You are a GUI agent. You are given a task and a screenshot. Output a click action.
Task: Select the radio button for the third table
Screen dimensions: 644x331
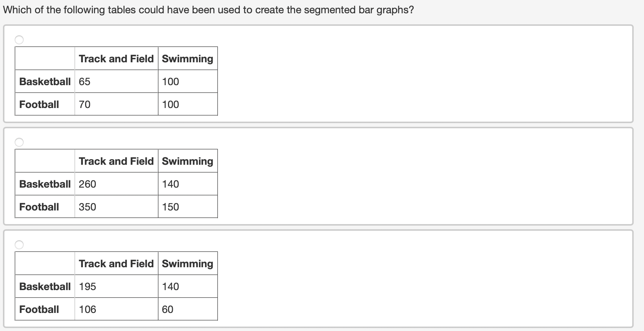20,244
